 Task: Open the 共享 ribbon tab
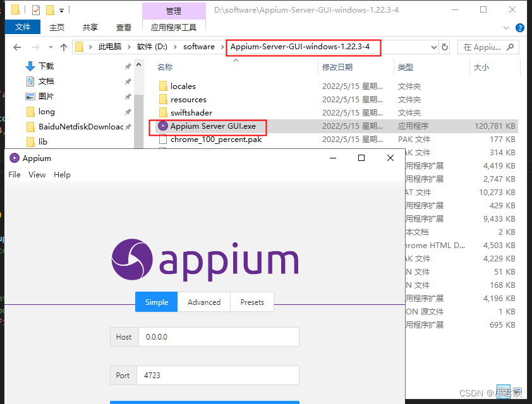(x=90, y=27)
